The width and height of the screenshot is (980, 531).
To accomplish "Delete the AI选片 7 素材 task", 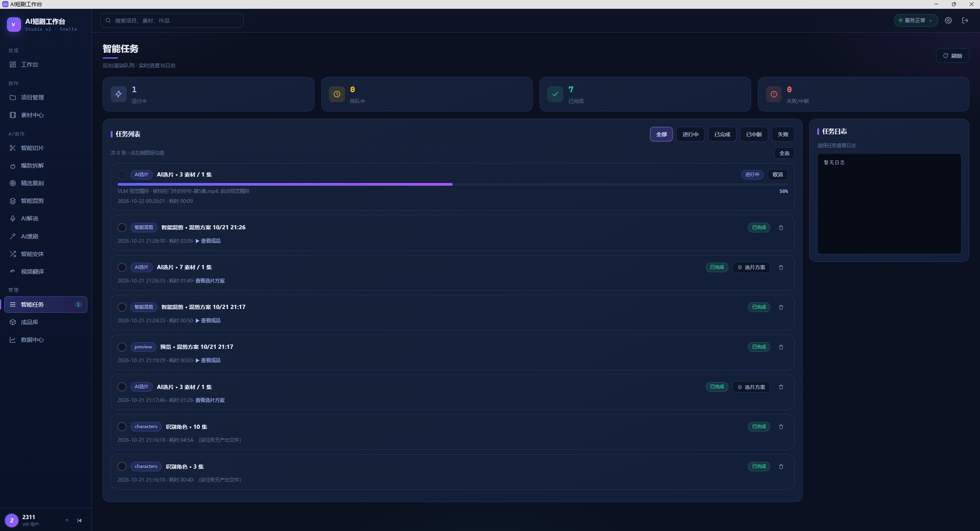I will [781, 268].
